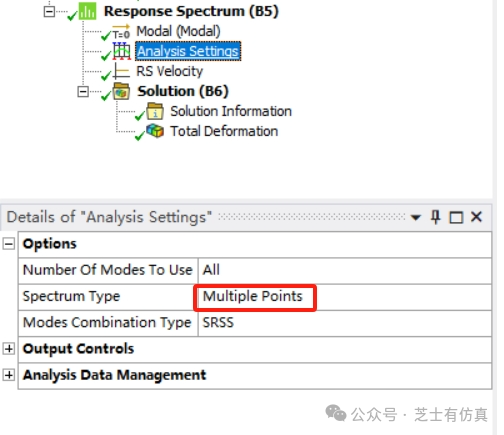Select RS Velocity tree item
The height and width of the screenshot is (435, 504).
pos(169,71)
